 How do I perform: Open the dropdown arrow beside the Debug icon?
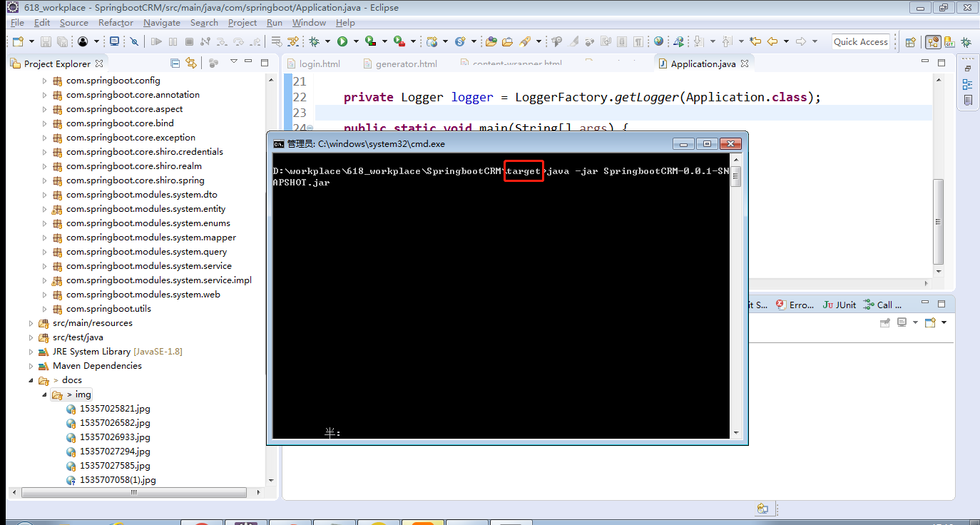[327, 41]
